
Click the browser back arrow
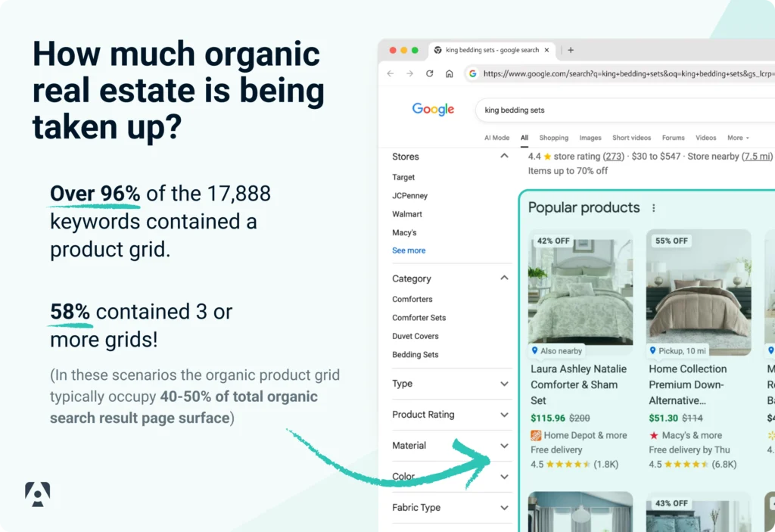(x=390, y=73)
